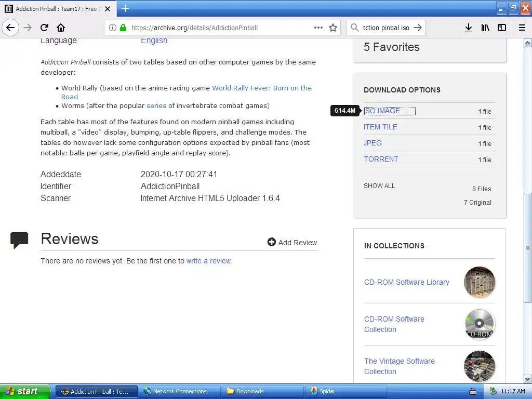The height and width of the screenshot is (399, 532).
Task: Toggle the sidebar view icon
Action: 502,28
